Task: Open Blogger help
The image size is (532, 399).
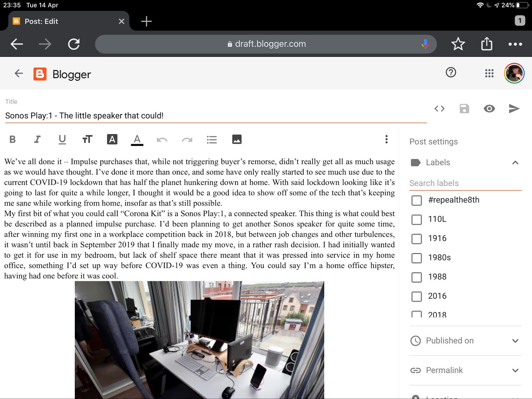Action: click(451, 72)
